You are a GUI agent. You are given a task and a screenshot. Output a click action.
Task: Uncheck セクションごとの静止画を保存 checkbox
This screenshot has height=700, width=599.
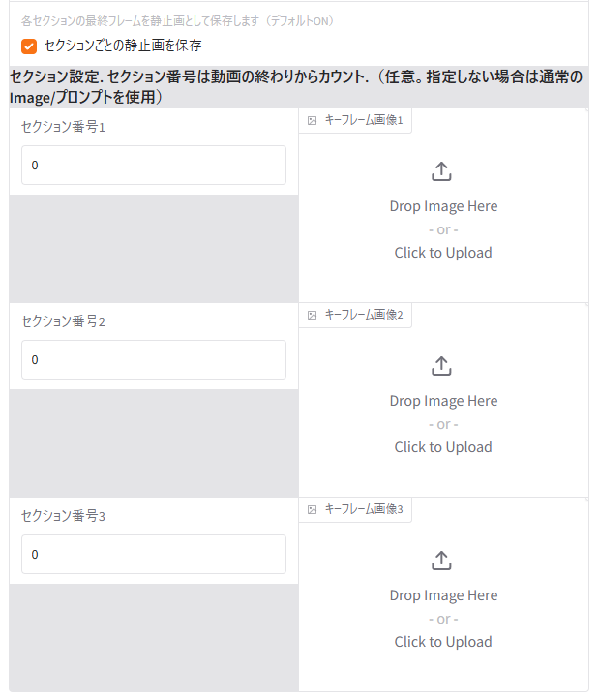click(x=29, y=46)
